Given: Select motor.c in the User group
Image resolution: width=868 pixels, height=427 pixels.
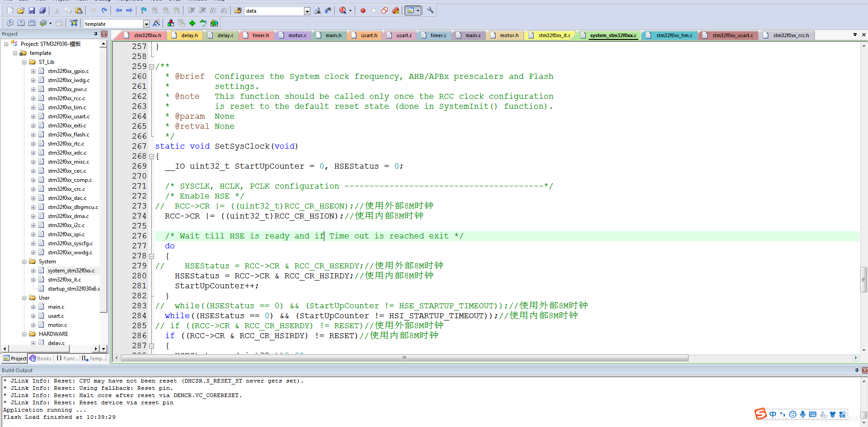Looking at the screenshot, I should (x=58, y=325).
